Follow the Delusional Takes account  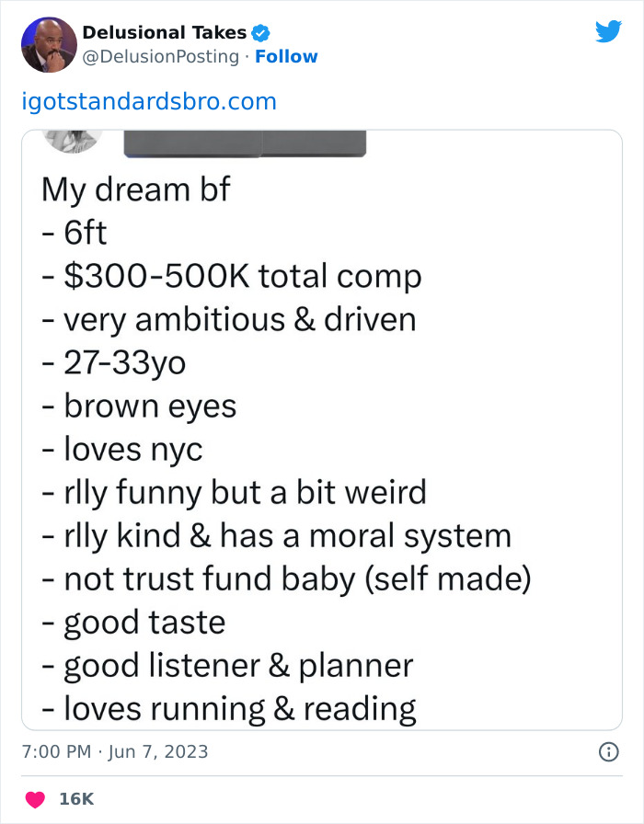point(286,56)
